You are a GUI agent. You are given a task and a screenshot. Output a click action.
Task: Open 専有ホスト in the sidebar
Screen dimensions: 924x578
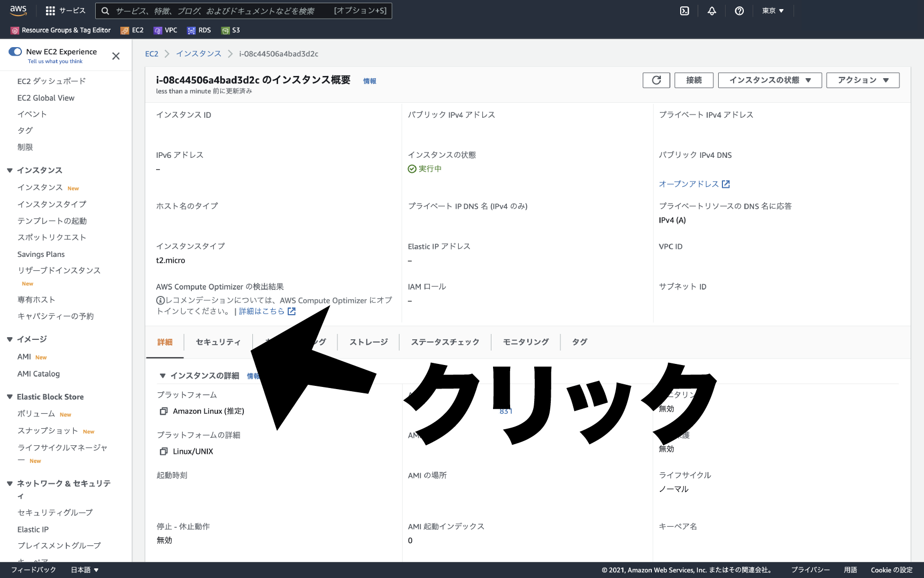click(36, 300)
